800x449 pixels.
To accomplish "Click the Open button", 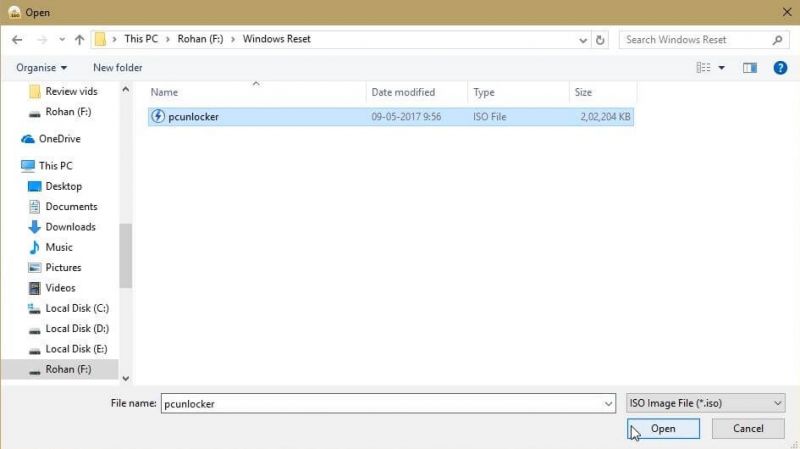I will (663, 429).
